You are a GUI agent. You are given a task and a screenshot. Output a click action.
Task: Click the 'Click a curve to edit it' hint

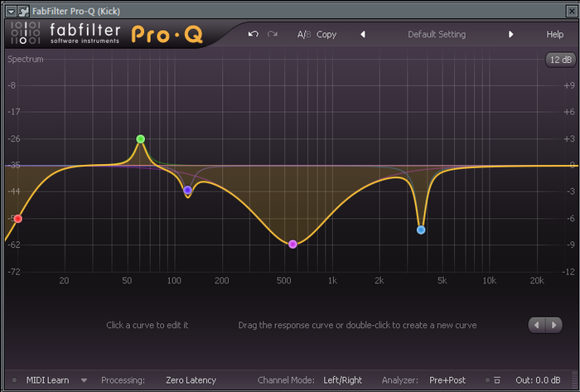click(147, 326)
